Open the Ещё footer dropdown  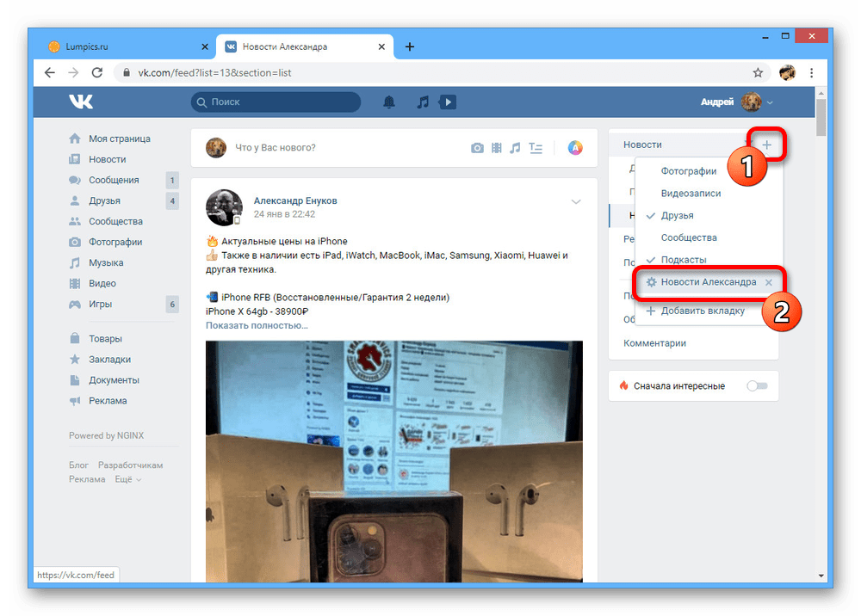tap(127, 479)
